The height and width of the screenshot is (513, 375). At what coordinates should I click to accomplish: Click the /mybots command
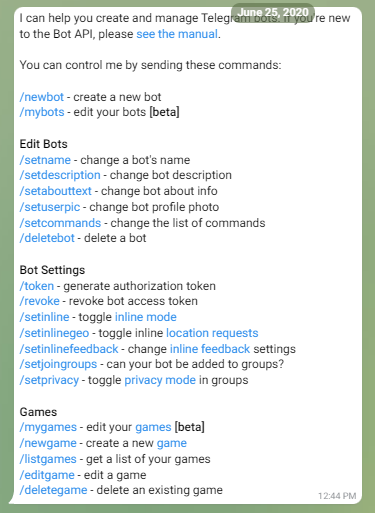click(42, 112)
